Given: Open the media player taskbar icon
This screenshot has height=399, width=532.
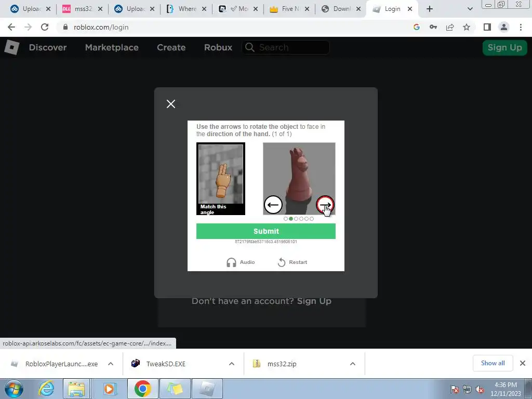Looking at the screenshot, I should pyautogui.click(x=109, y=389).
